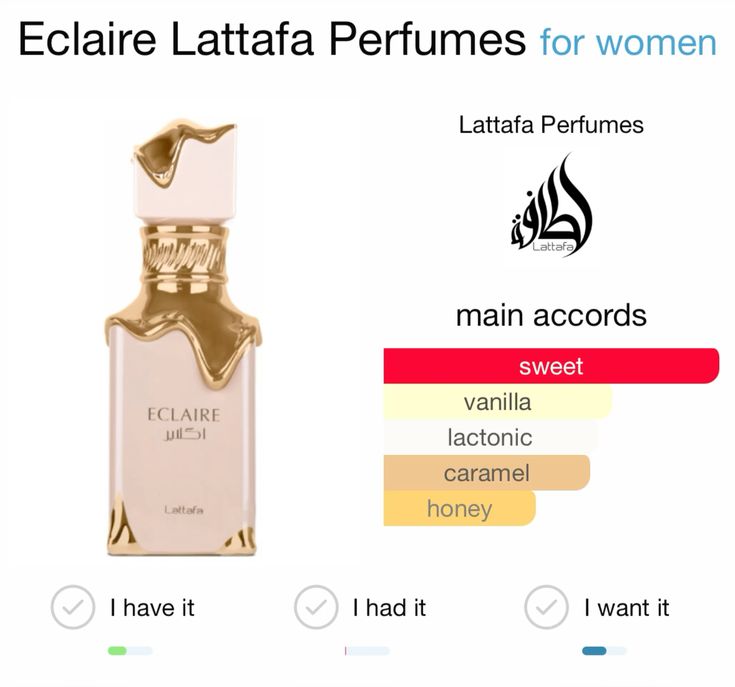Tick the 'I have it' circle checkmark

click(73, 607)
